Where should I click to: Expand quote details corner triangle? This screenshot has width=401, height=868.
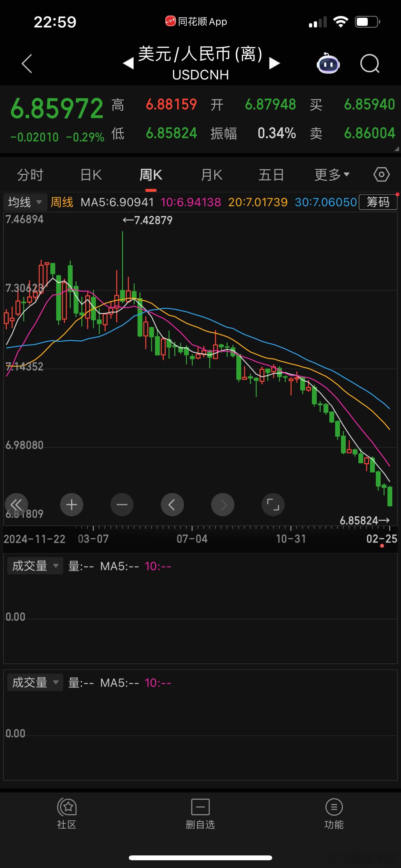click(x=396, y=149)
